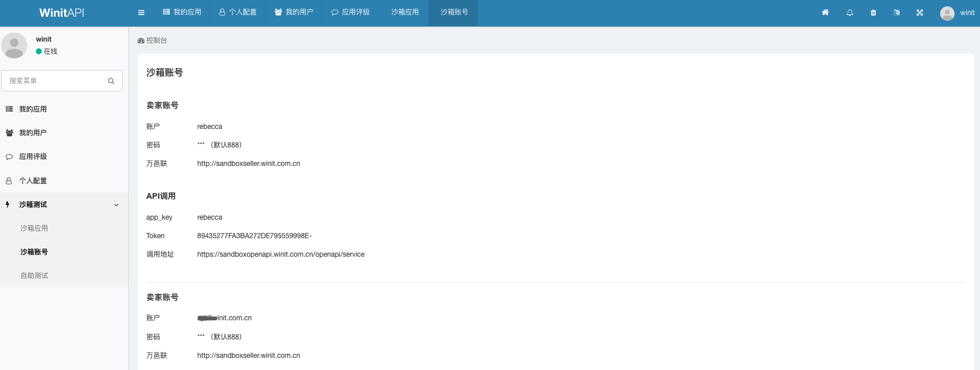Image resolution: width=980 pixels, height=370 pixels.
Task: Expand 沙箱测试 menu in the sidebar
Action: [x=33, y=205]
